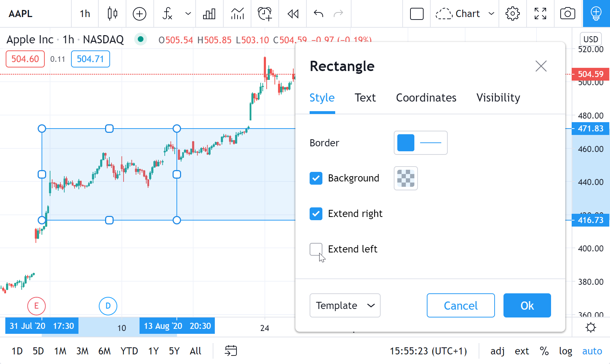Click the top-left rectangle corner handle
The width and height of the screenshot is (610, 364).
point(42,129)
